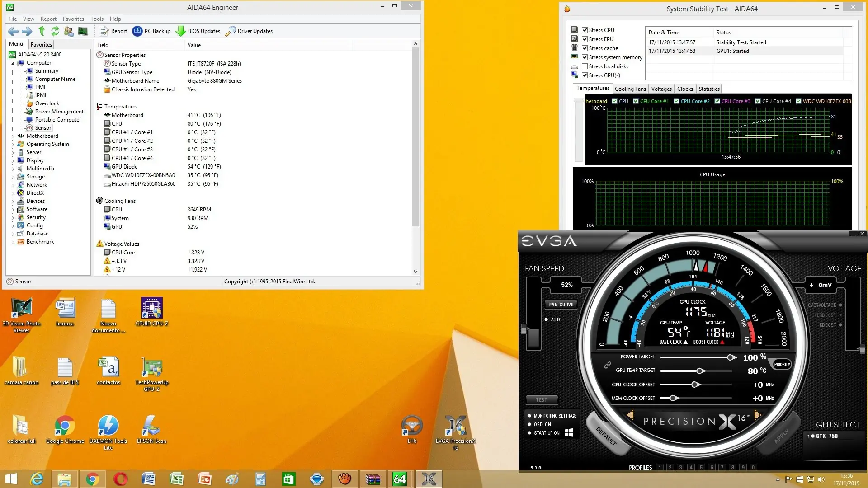Click the CPUID CPU-Z desktop icon
Image resolution: width=868 pixels, height=488 pixels.
151,312
